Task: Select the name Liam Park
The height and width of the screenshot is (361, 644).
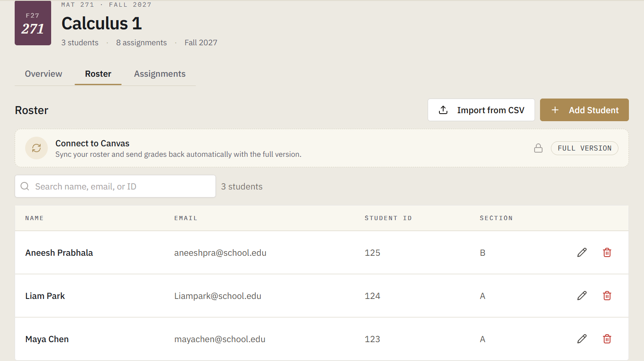Action: click(45, 296)
